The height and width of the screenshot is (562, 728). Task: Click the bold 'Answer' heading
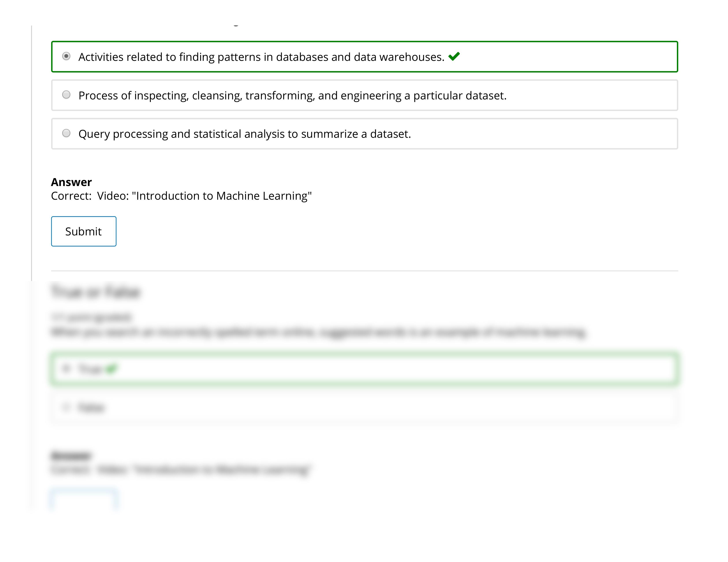[x=71, y=182]
